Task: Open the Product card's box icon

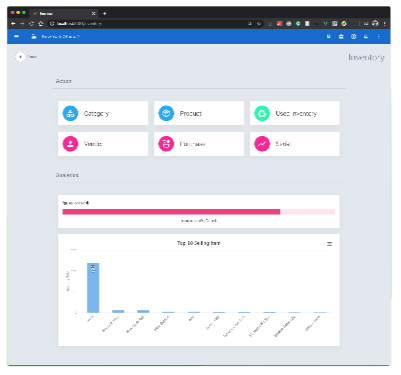Action: tap(166, 113)
